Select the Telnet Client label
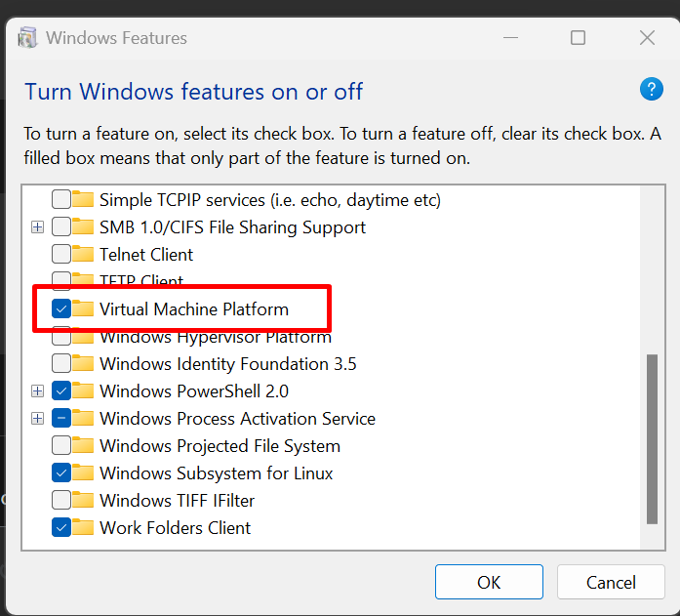Screen dimensions: 680x616 point(146,255)
